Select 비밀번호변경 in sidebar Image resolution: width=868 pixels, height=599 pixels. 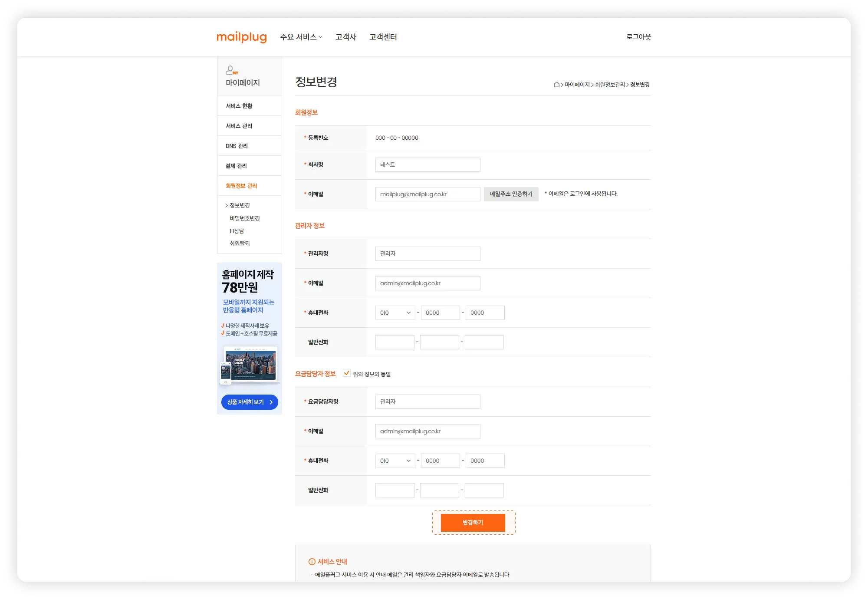[x=244, y=218]
